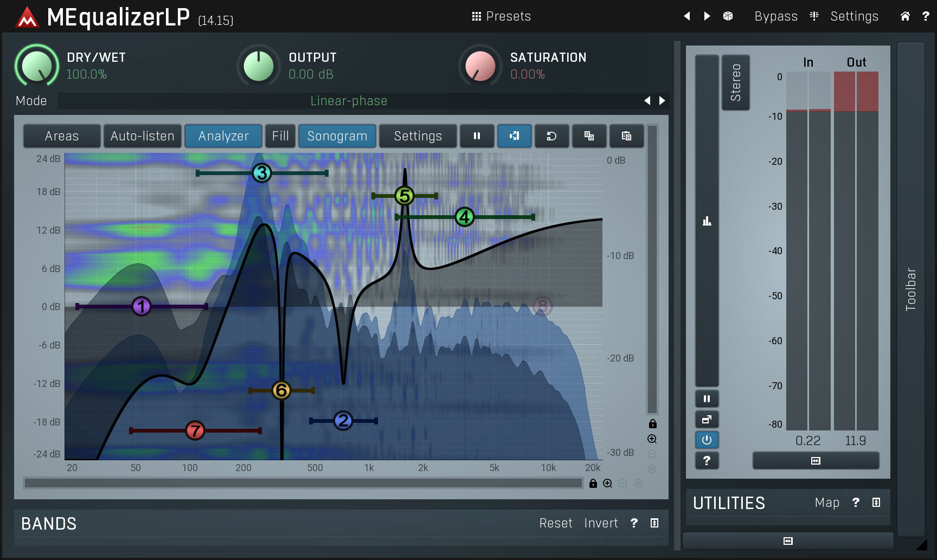
Task: Open the Linear-phase mode selector
Action: coord(349,101)
